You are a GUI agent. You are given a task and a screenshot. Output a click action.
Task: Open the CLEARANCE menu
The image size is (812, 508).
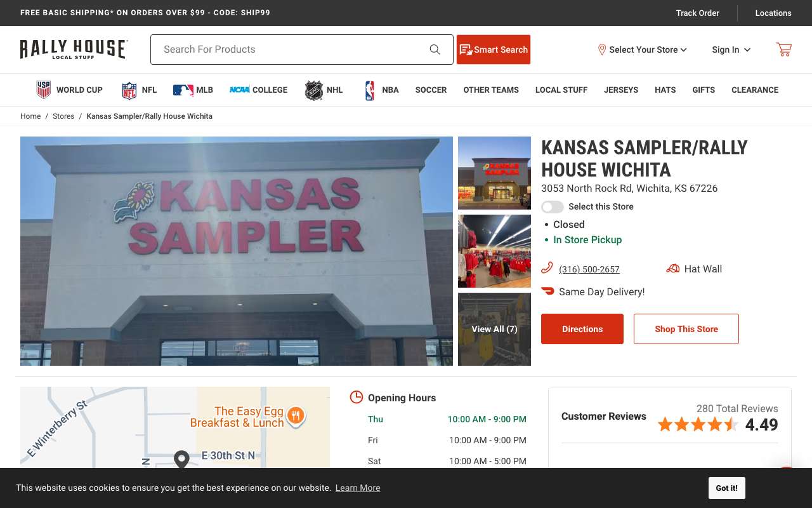[x=755, y=90]
